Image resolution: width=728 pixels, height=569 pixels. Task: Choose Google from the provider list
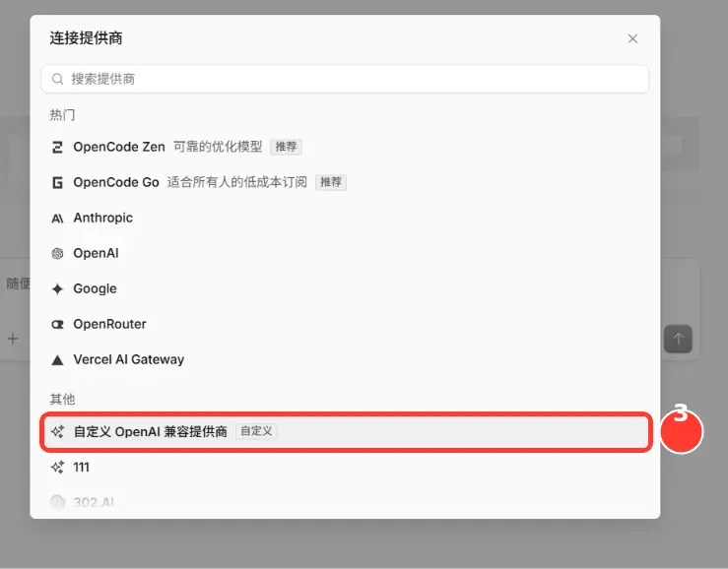point(345,288)
